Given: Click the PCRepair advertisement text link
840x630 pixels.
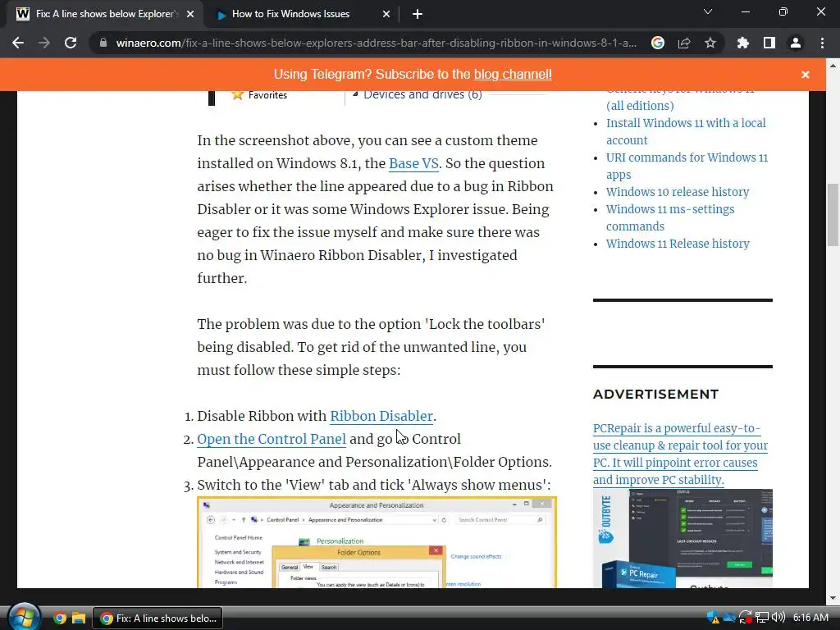Looking at the screenshot, I should pos(680,454).
